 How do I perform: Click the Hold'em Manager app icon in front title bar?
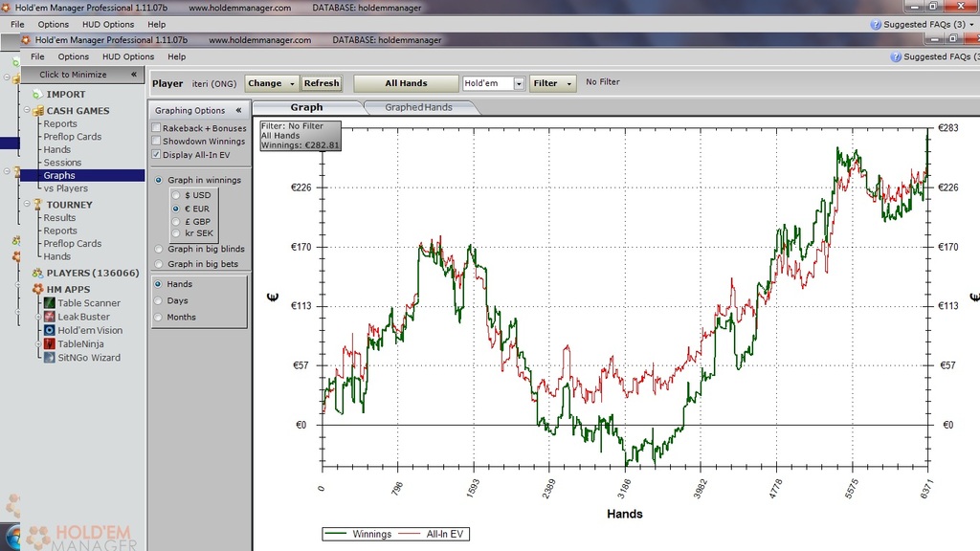coord(26,40)
